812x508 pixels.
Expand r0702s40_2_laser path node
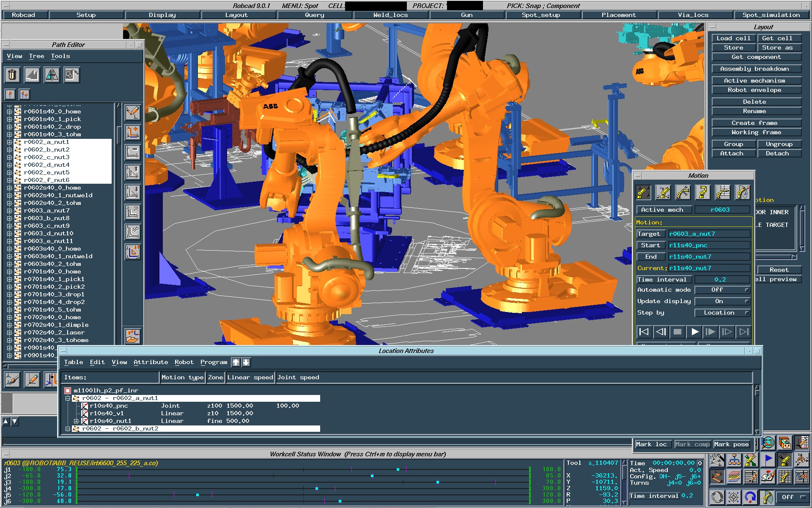[9, 333]
